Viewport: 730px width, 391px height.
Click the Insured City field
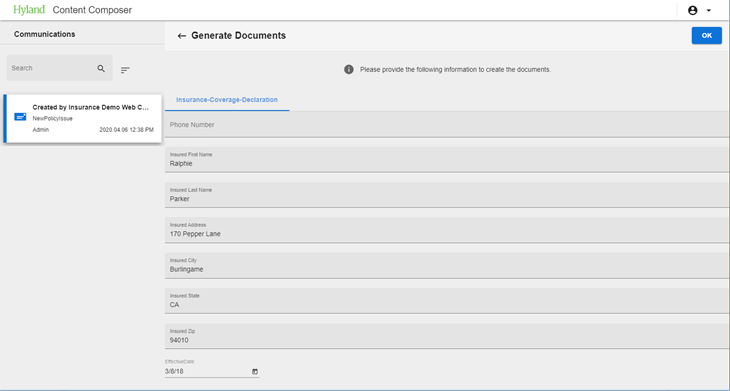coord(447,265)
